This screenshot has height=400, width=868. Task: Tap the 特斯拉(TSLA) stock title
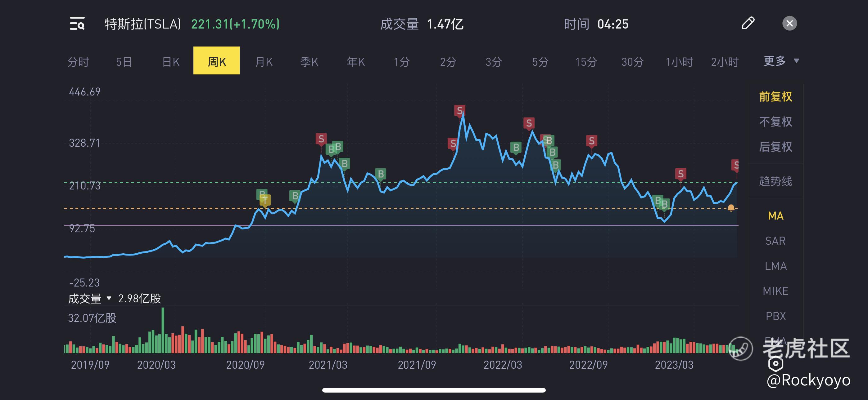point(142,24)
